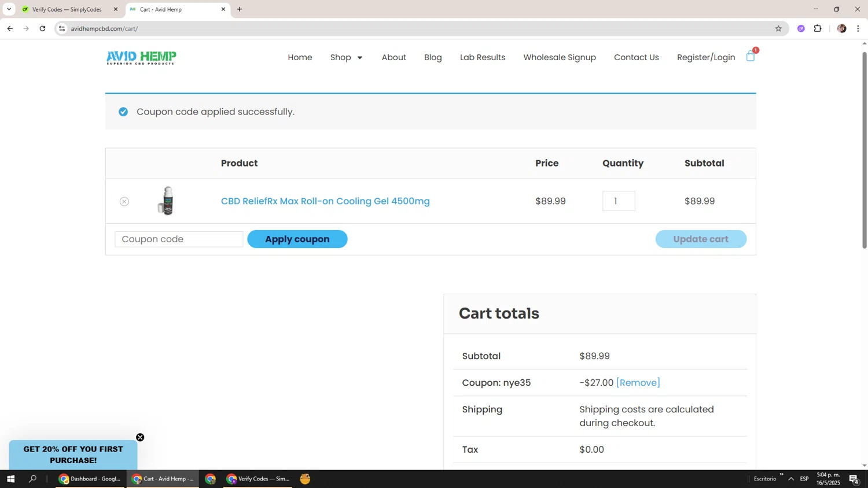View site information icon in address bar
Image resolution: width=868 pixels, height=488 pixels.
click(62, 28)
